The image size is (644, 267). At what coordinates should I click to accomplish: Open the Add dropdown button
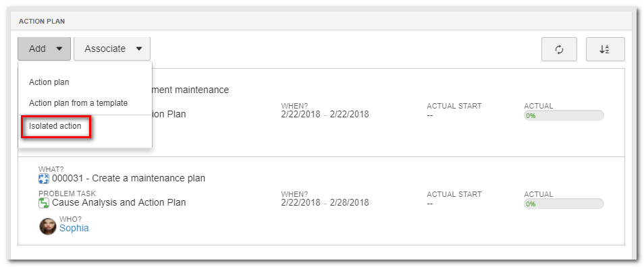[x=45, y=49]
